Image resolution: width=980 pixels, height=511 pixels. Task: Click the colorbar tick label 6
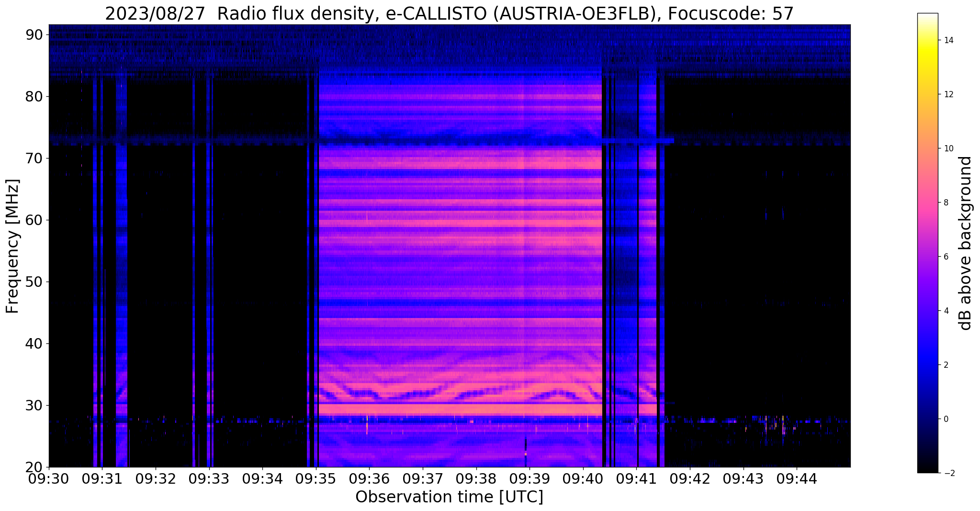945,257
